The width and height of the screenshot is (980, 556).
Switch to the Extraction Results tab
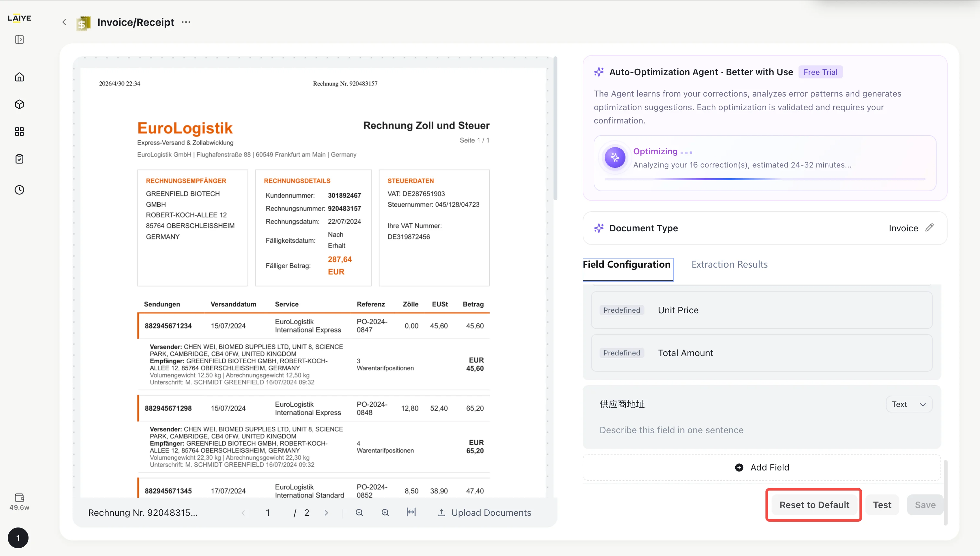[x=729, y=265]
